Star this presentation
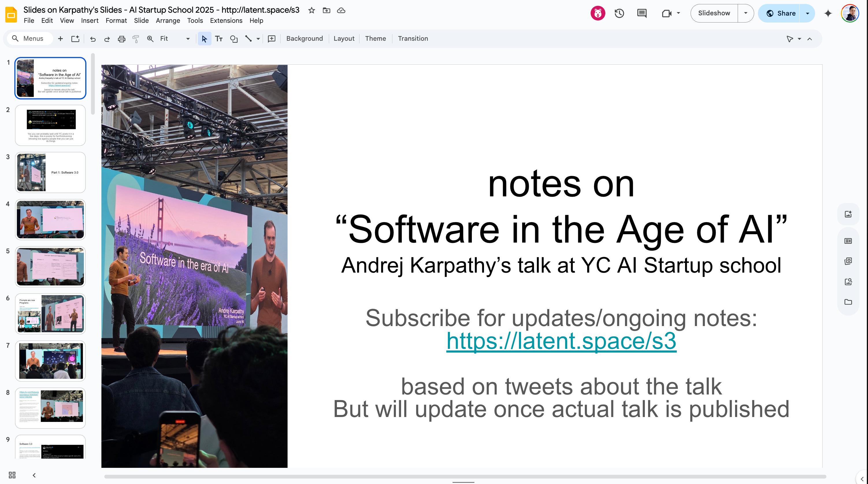 coord(311,10)
